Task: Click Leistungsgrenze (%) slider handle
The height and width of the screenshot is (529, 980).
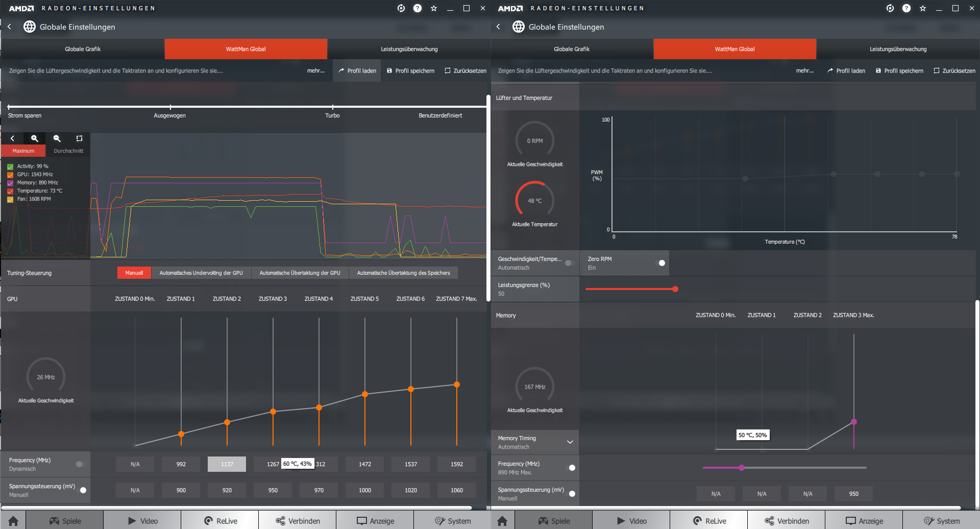Action: coord(675,289)
